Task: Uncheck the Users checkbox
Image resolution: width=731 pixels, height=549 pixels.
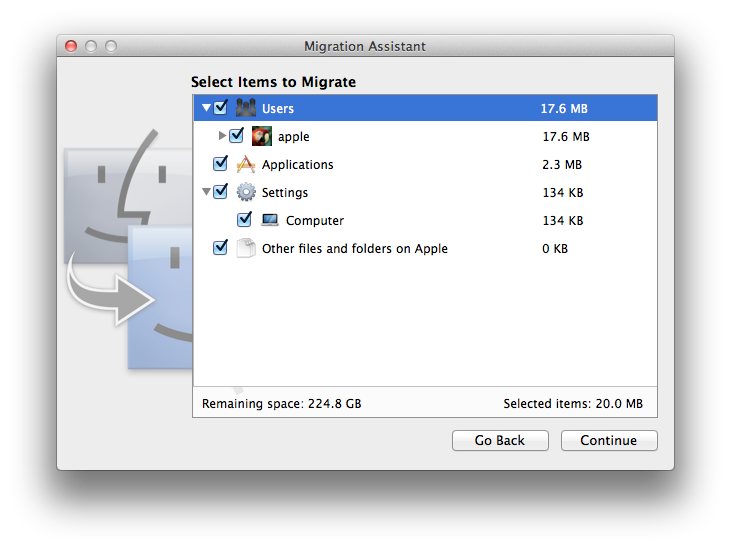Action: (x=221, y=108)
